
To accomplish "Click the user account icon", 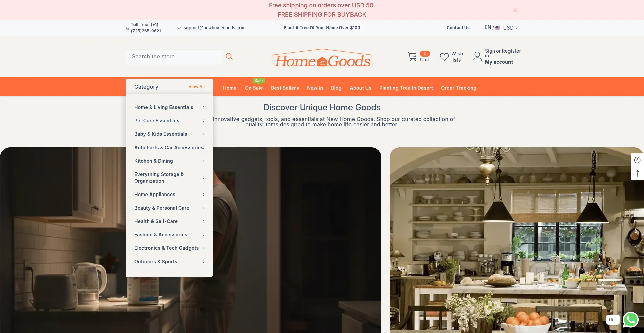I will [477, 56].
